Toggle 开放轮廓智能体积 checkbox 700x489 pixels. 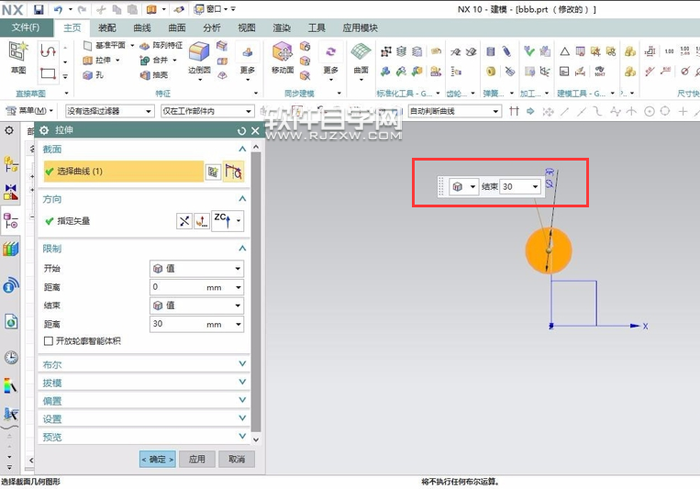(49, 341)
